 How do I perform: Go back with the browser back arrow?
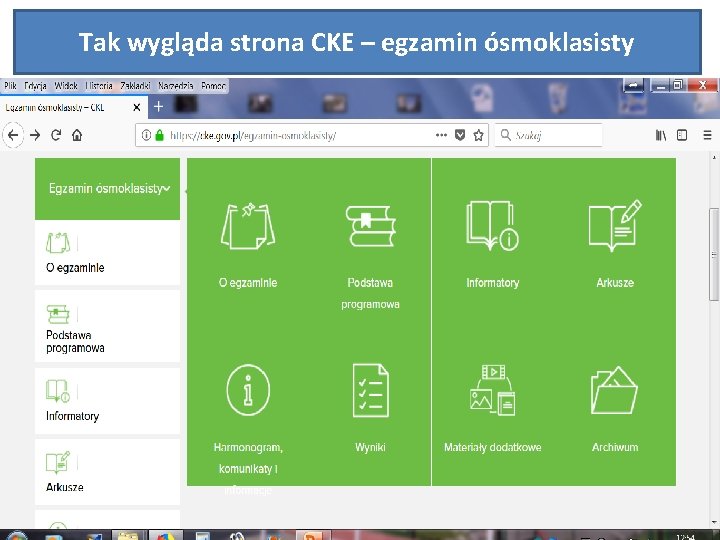click(13, 135)
